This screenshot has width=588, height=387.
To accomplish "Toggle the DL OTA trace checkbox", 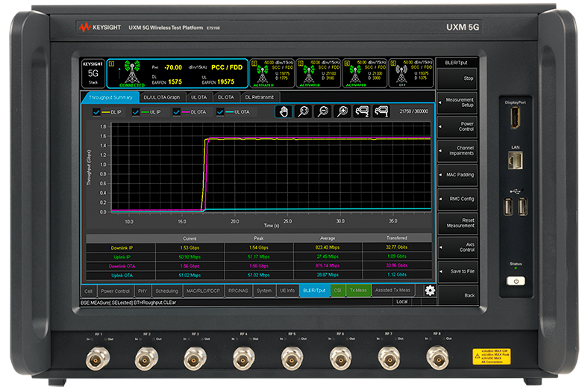I will (x=176, y=112).
